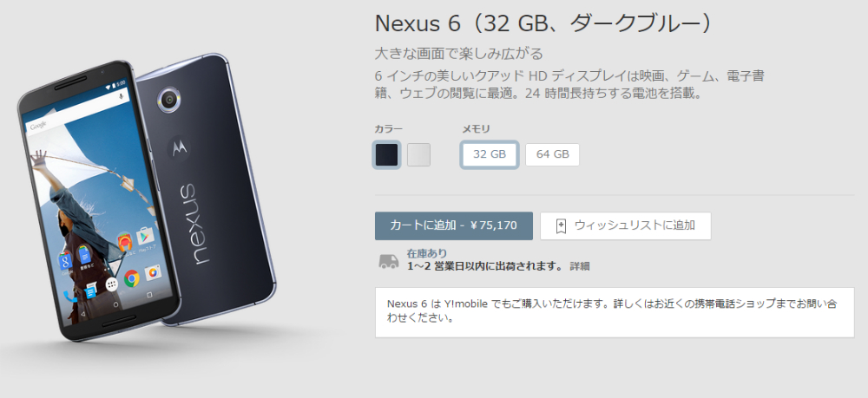Click the microphone icon on phone screen
The height and width of the screenshot is (398, 868).
click(121, 96)
